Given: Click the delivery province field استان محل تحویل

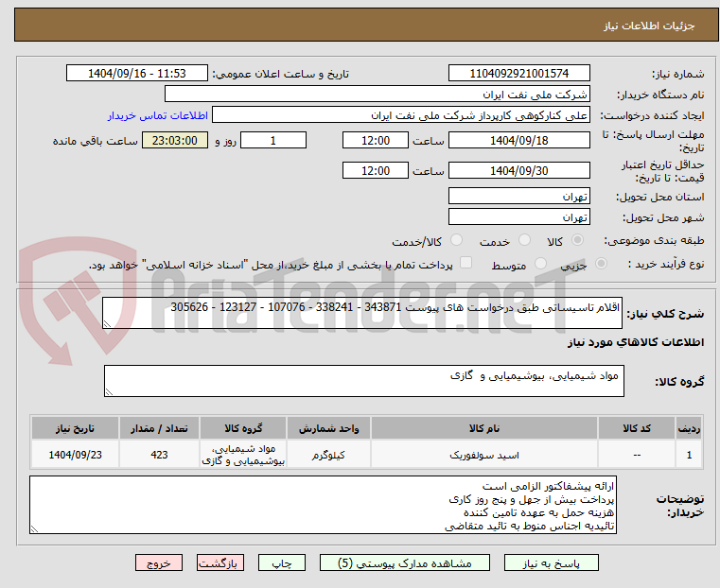Looking at the screenshot, I should (x=518, y=196).
